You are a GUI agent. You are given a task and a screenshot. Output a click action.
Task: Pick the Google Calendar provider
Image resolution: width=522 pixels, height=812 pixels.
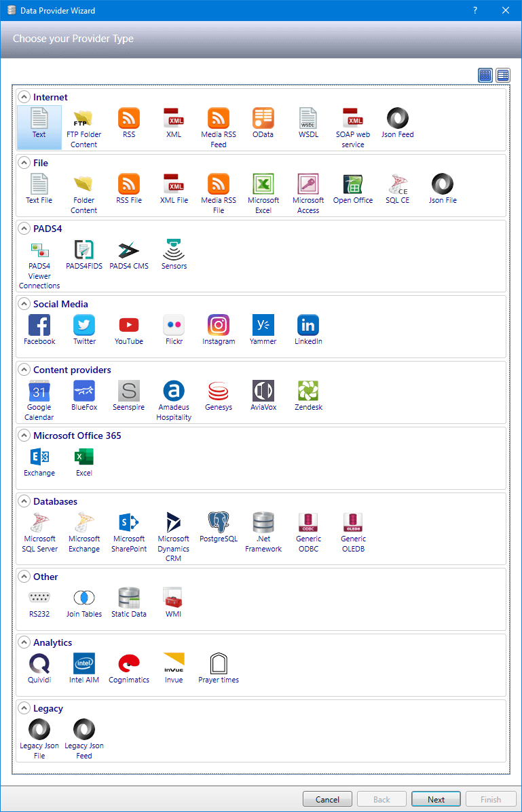pyautogui.click(x=39, y=400)
